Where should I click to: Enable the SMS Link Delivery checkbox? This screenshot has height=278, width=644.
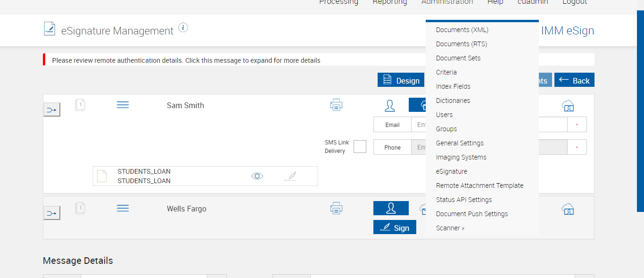(x=360, y=147)
